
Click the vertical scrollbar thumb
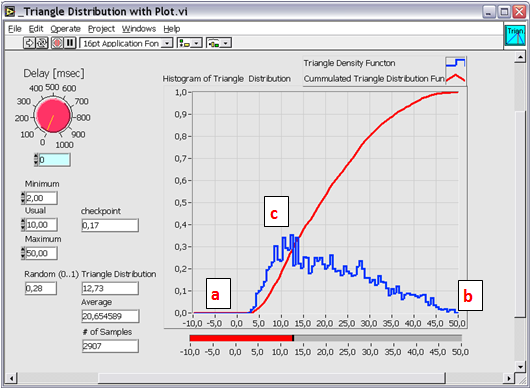pyautogui.click(x=520, y=214)
